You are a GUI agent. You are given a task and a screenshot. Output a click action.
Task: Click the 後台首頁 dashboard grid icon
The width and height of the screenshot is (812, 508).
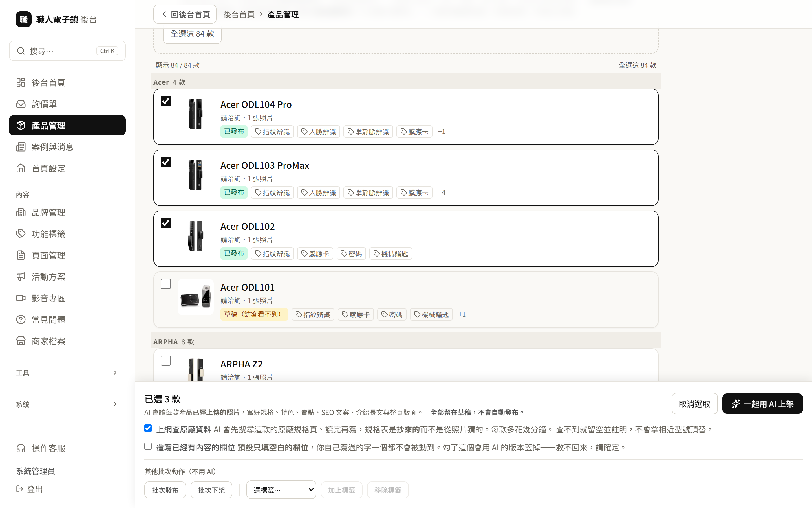pos(21,82)
